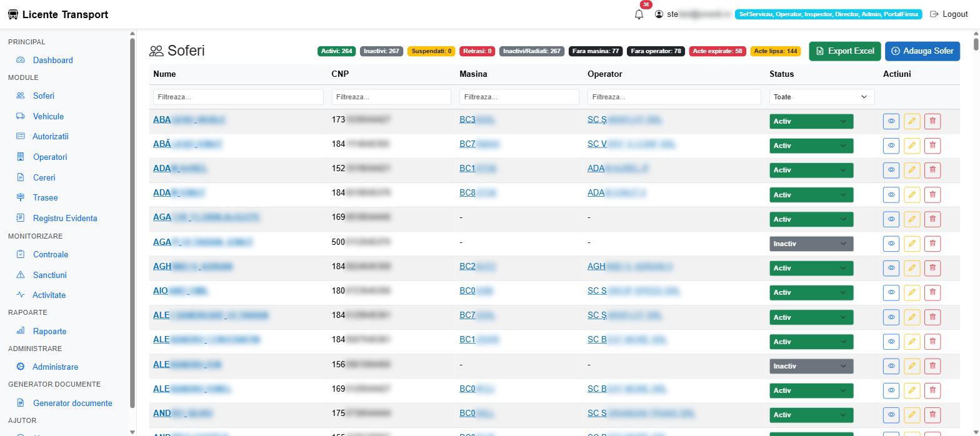980x436 pixels.
Task: Click the sidebar vertical scrollbar
Action: click(x=132, y=223)
